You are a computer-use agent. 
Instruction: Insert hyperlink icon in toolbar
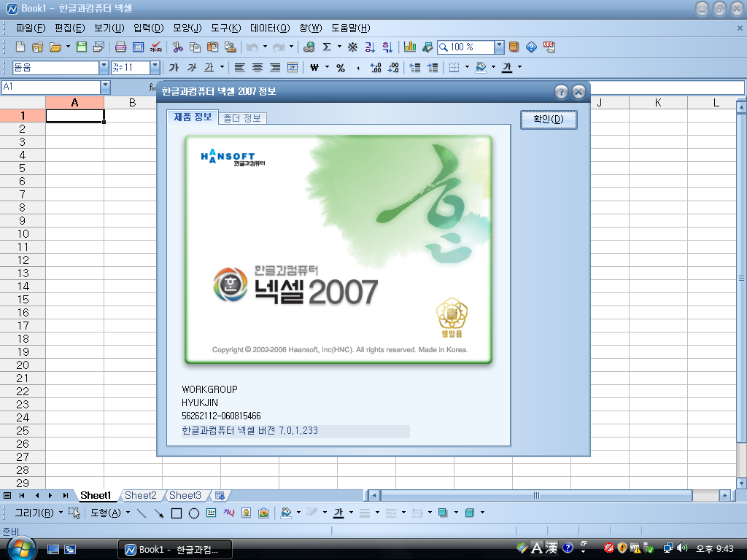click(309, 47)
